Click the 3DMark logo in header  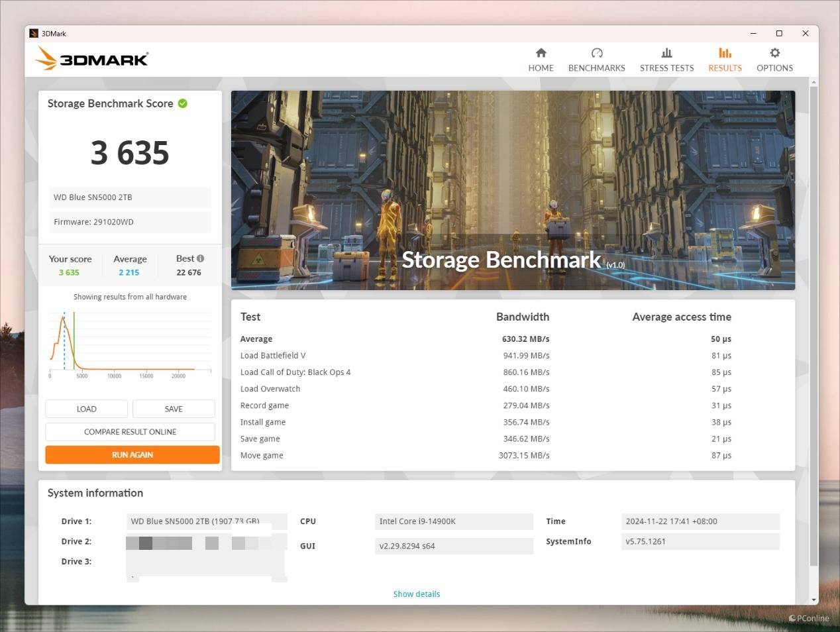92,59
